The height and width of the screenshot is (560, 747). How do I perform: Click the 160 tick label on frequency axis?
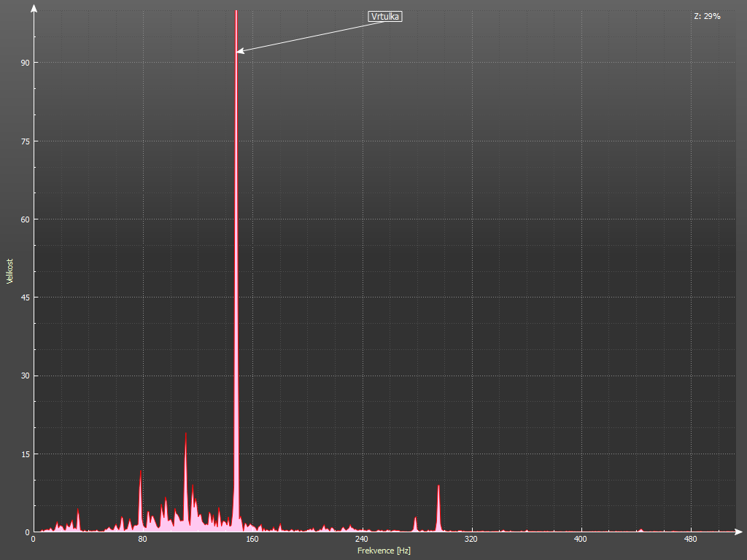(x=252, y=540)
